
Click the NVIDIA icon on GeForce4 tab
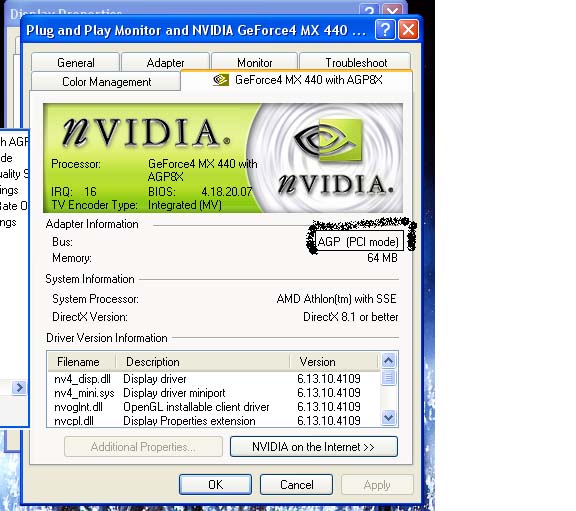pyautogui.click(x=220, y=79)
